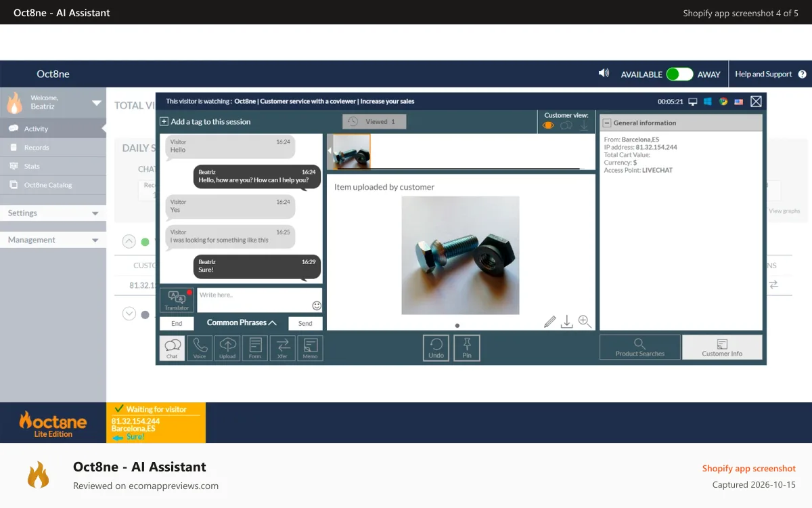Collapse the General information panel
This screenshot has width=812, height=508.
point(607,123)
